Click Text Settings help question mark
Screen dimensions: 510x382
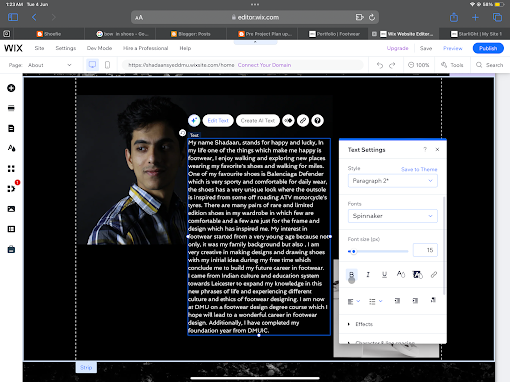click(x=425, y=150)
